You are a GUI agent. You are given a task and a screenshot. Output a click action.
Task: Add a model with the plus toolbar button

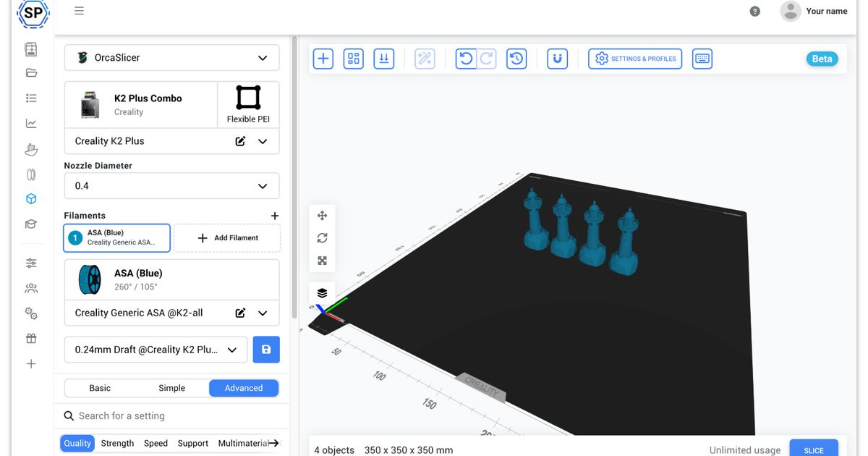coord(323,59)
